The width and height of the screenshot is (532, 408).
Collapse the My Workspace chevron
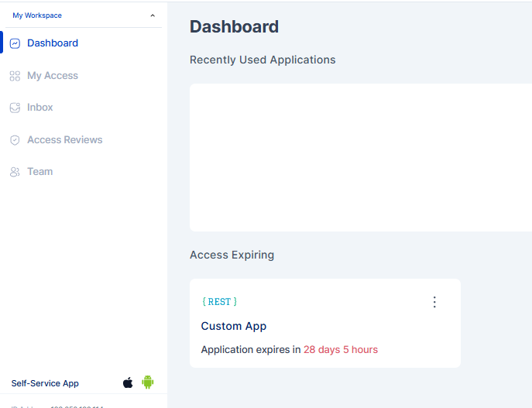point(153,15)
